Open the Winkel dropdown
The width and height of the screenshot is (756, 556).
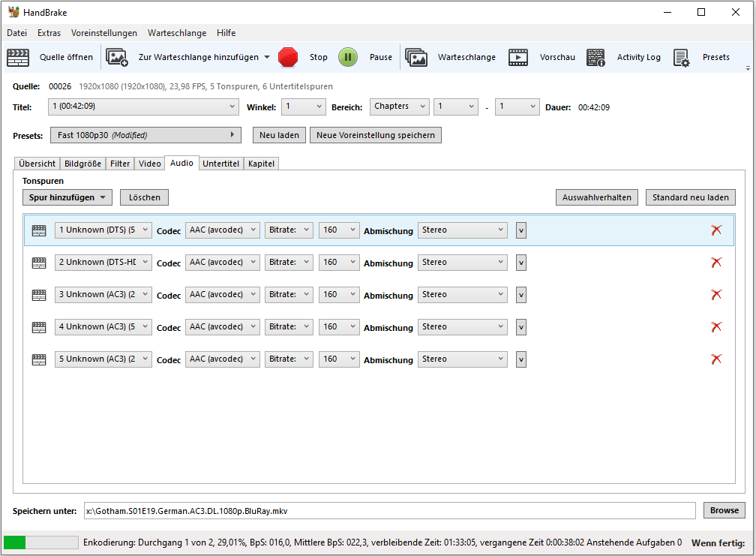(x=303, y=107)
